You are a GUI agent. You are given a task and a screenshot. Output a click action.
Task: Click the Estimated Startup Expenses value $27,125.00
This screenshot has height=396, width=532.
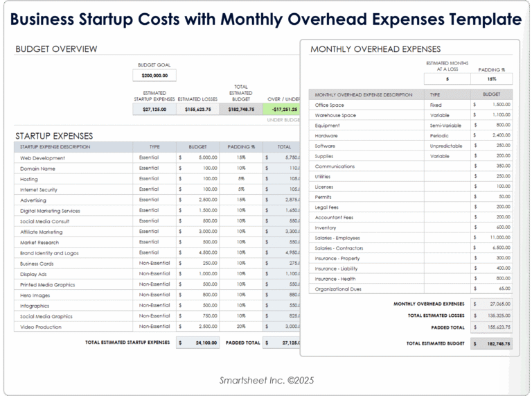154,109
